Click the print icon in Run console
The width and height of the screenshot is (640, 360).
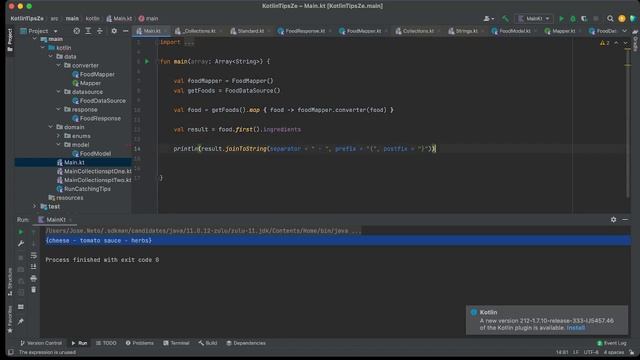coord(33,278)
